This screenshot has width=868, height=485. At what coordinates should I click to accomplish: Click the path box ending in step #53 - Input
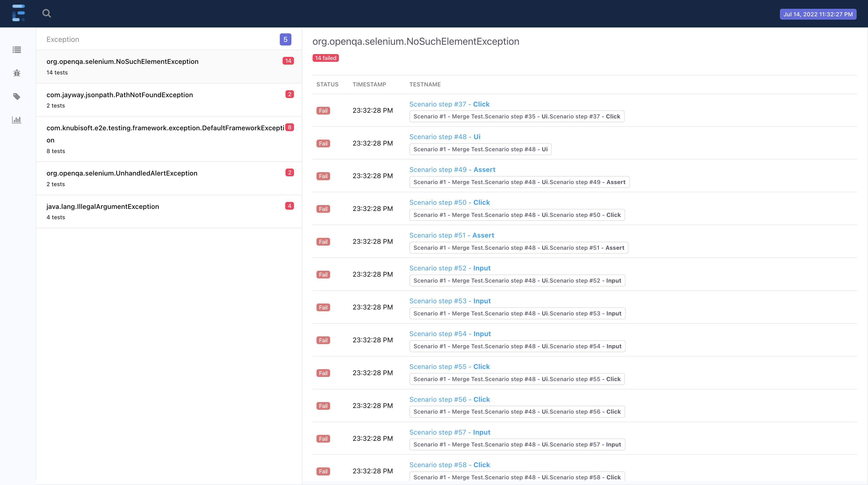tap(517, 313)
